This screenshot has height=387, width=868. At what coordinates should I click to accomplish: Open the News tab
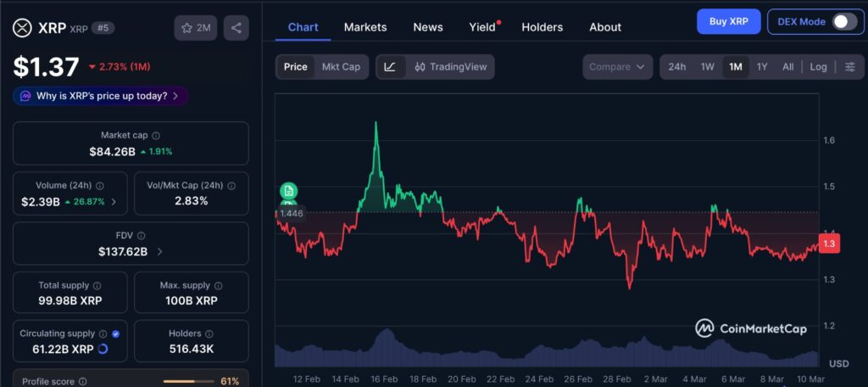428,27
